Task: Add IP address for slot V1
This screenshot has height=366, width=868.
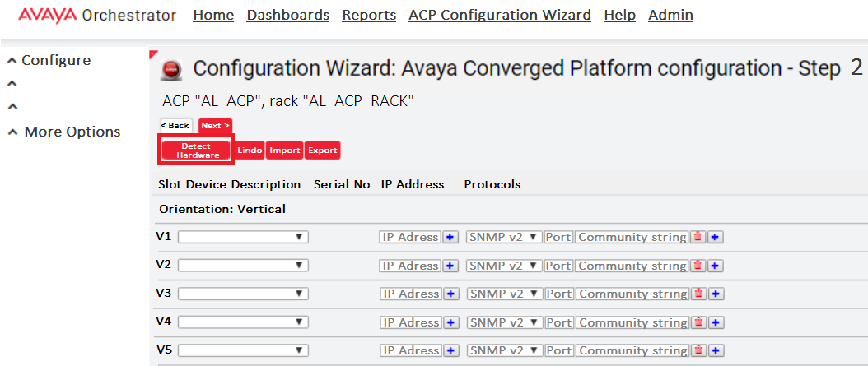Action: coord(450,237)
